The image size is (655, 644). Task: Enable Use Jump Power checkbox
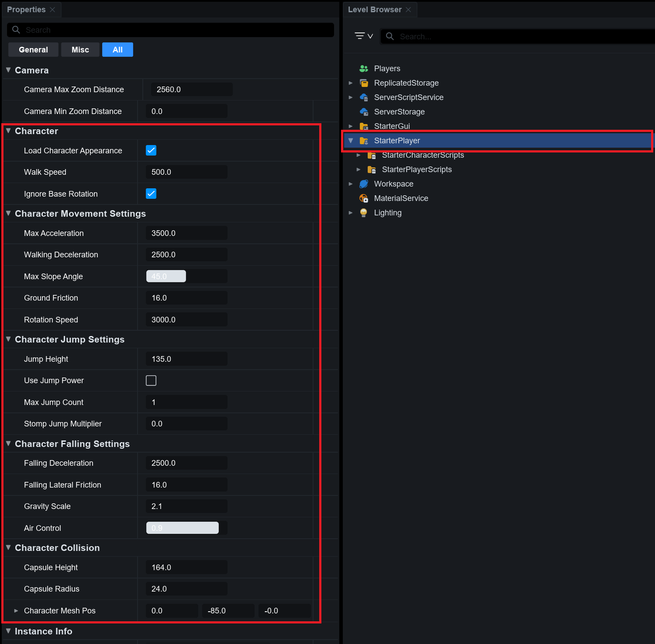pyautogui.click(x=151, y=381)
